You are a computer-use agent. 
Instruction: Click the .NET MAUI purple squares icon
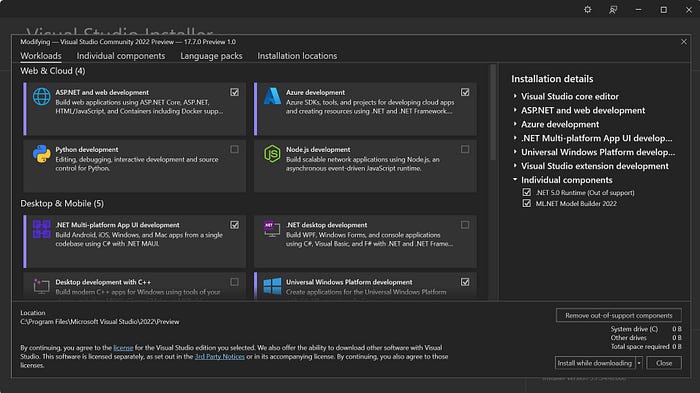coord(42,229)
